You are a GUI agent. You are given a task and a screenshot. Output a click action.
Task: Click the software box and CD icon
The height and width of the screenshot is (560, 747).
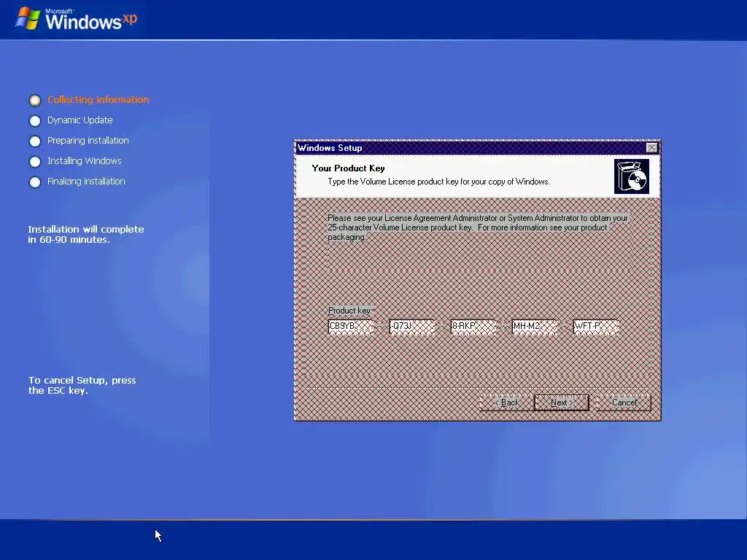[x=631, y=176]
